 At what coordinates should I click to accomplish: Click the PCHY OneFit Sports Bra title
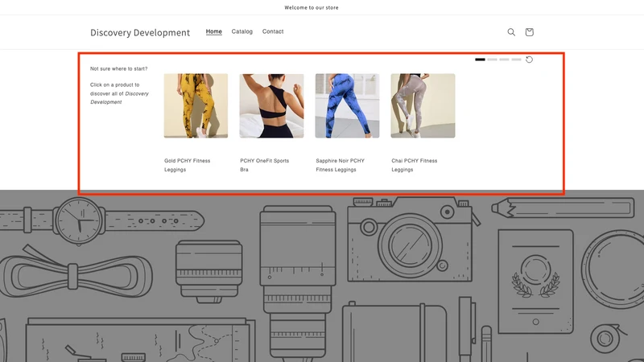click(x=265, y=165)
